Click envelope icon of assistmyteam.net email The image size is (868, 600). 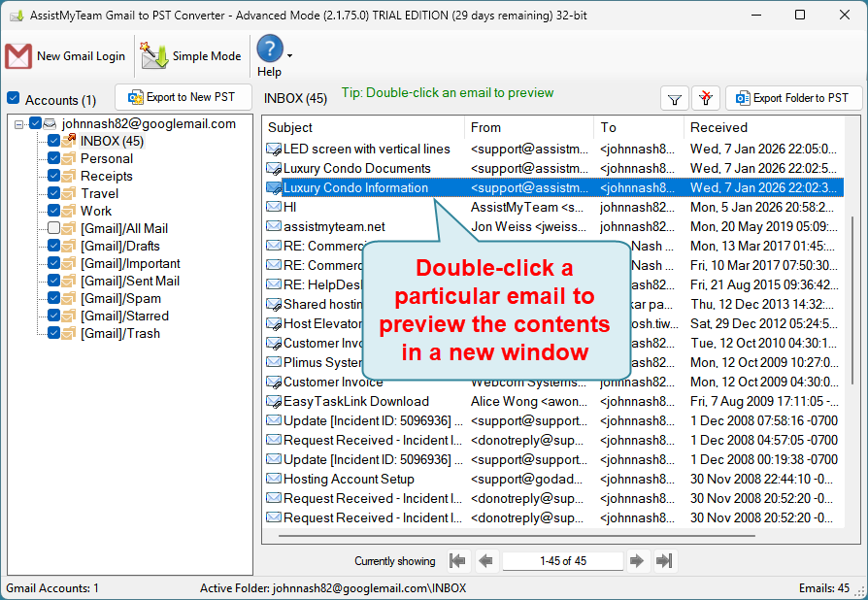(274, 226)
